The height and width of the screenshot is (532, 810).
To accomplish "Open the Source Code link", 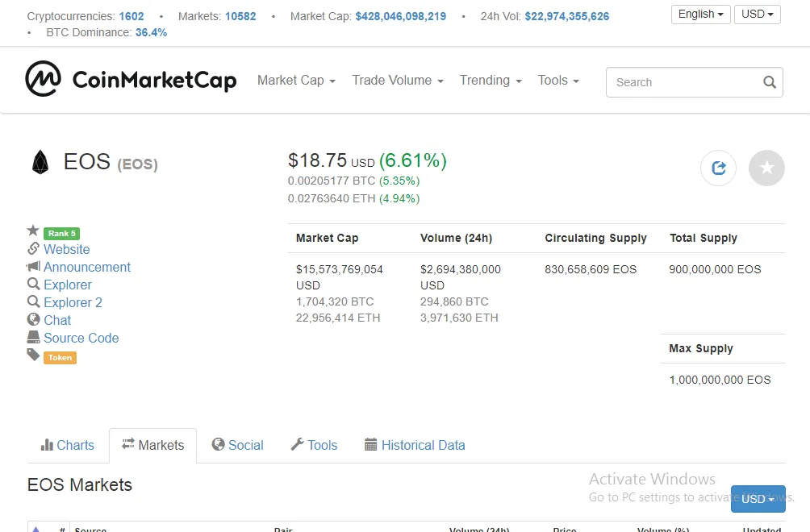I will [x=81, y=338].
